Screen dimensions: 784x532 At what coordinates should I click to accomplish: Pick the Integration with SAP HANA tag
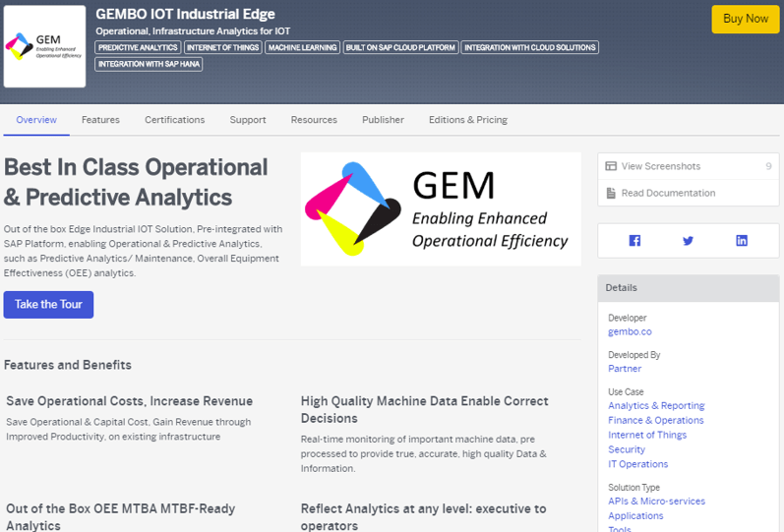149,64
